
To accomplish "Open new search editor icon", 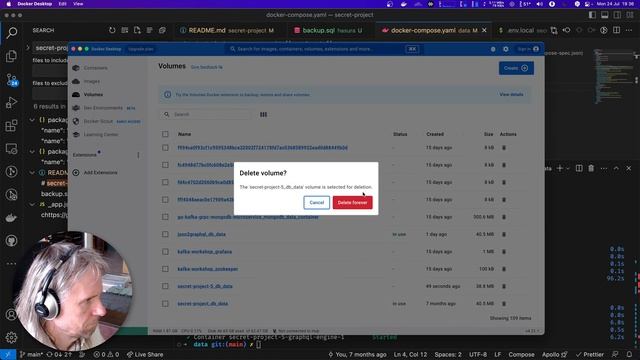I will 137,30.
